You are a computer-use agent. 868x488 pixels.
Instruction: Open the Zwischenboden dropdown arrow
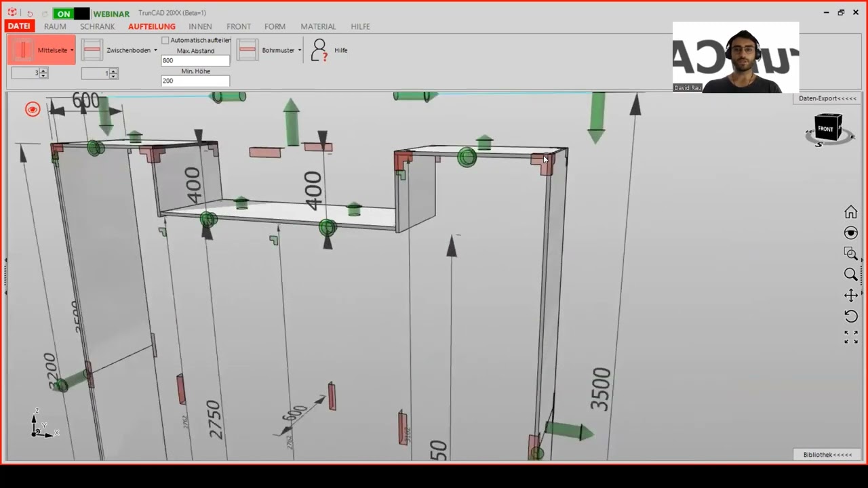(x=155, y=50)
